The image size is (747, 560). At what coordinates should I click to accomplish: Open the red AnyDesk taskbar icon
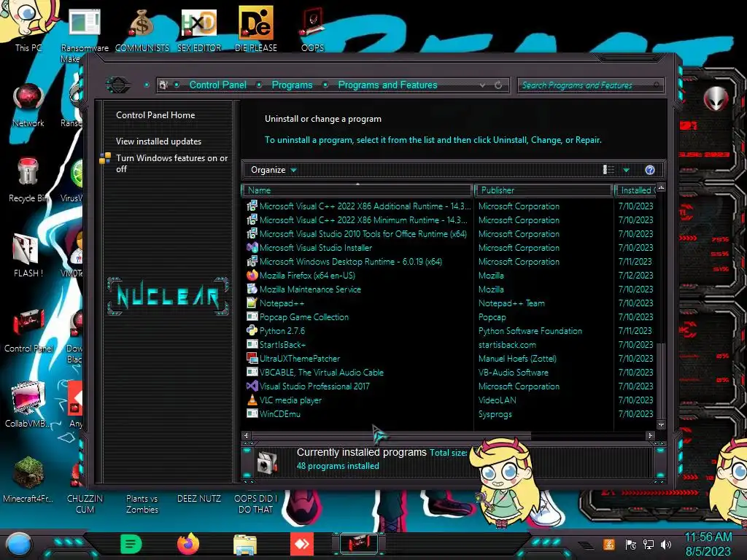point(302,544)
